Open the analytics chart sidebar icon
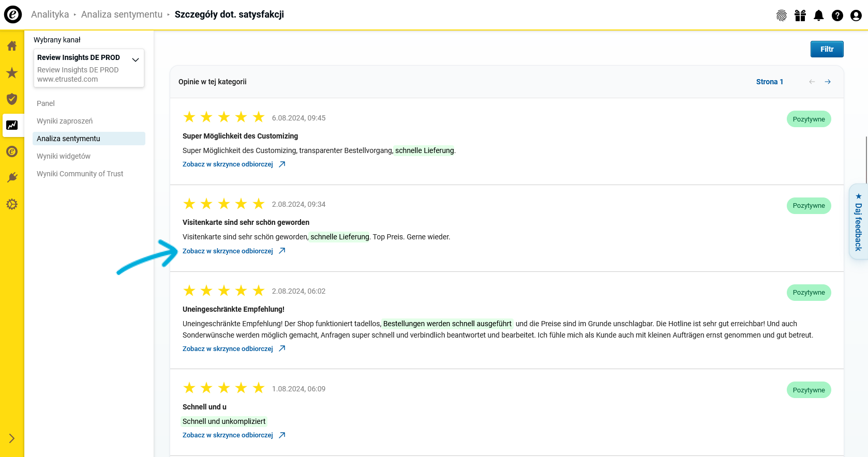 (12, 125)
